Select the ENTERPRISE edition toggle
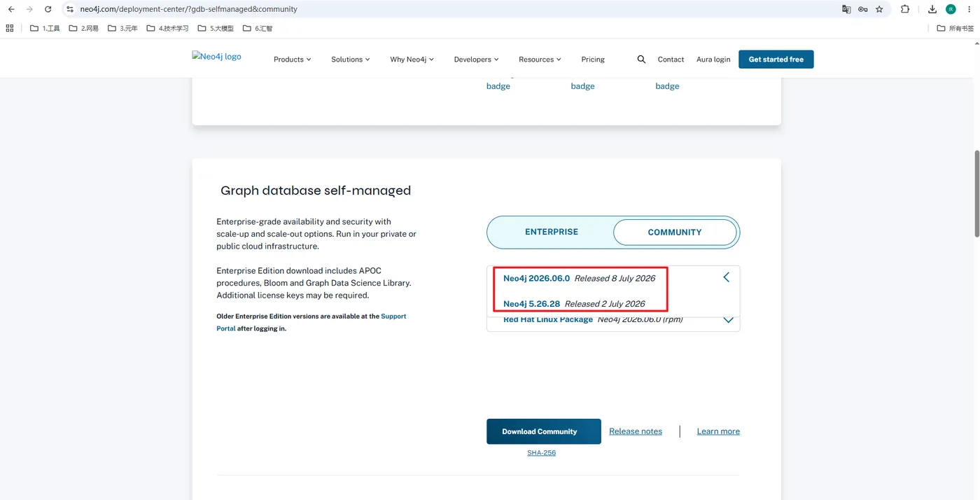The image size is (980, 500). click(x=552, y=232)
